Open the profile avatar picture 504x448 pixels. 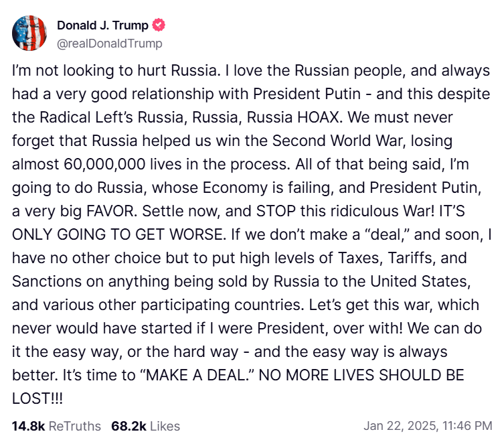pos(29,33)
